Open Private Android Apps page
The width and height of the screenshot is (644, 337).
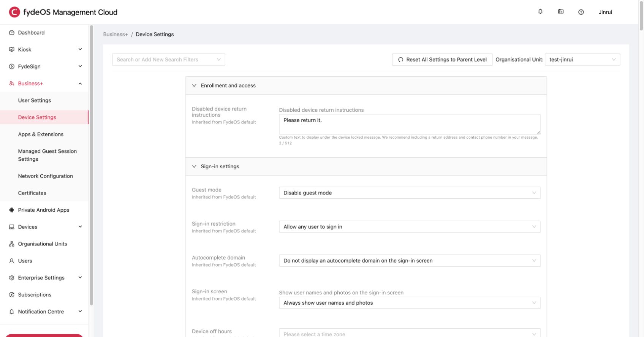tap(44, 210)
